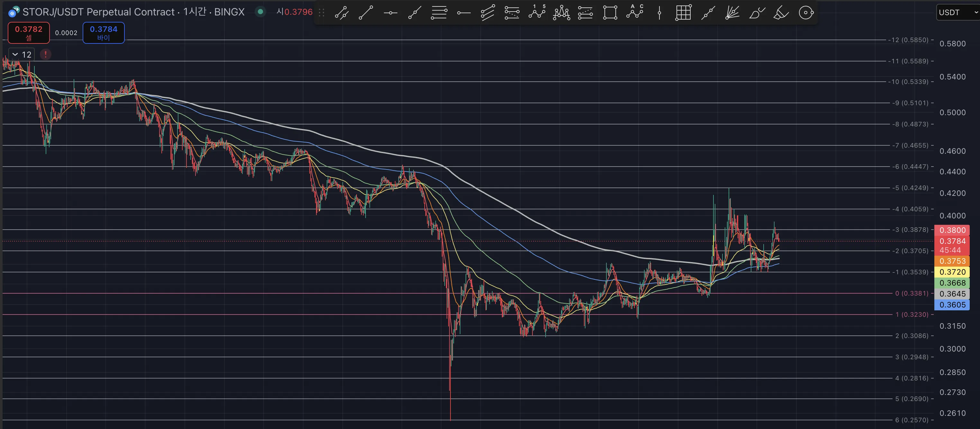Click the open price 0.3796 value
The width and height of the screenshot is (980, 429).
(x=298, y=12)
